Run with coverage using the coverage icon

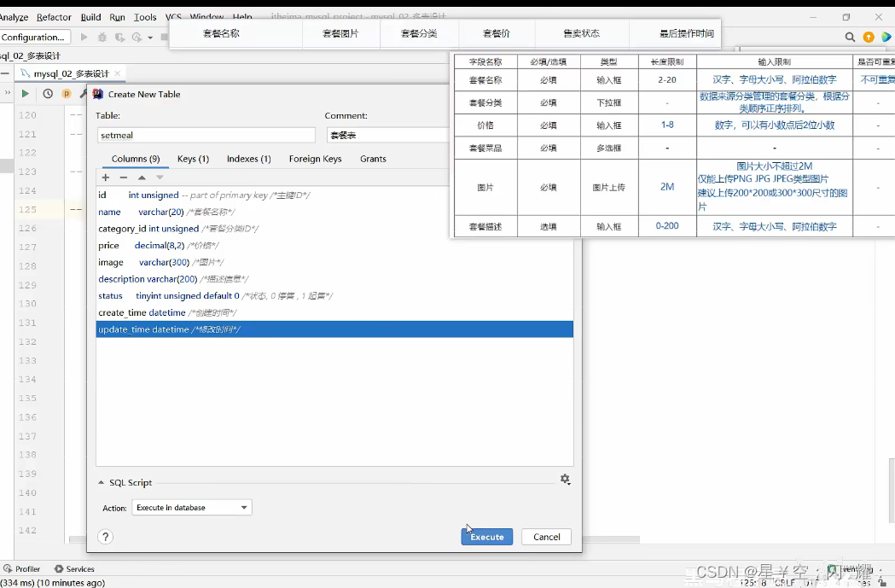[x=119, y=37]
